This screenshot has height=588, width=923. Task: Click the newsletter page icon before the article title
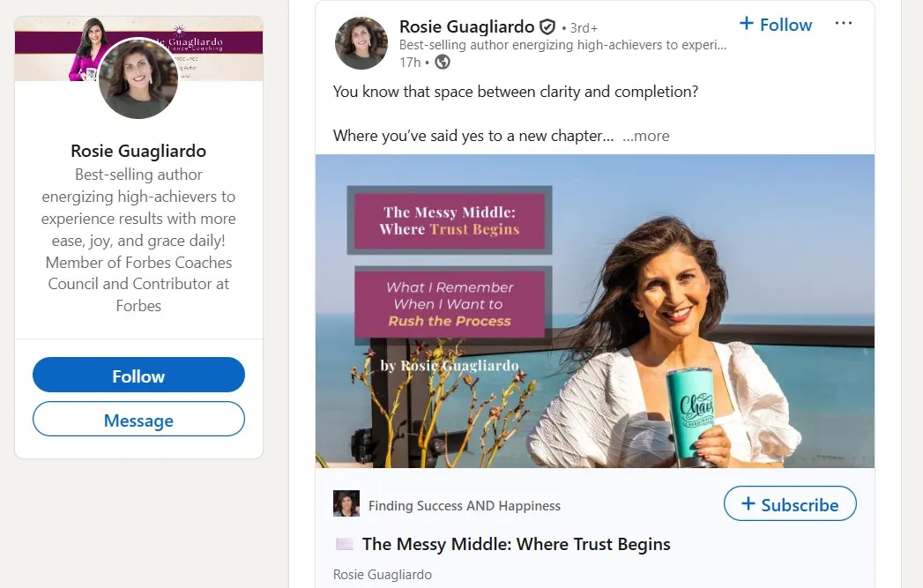click(343, 544)
